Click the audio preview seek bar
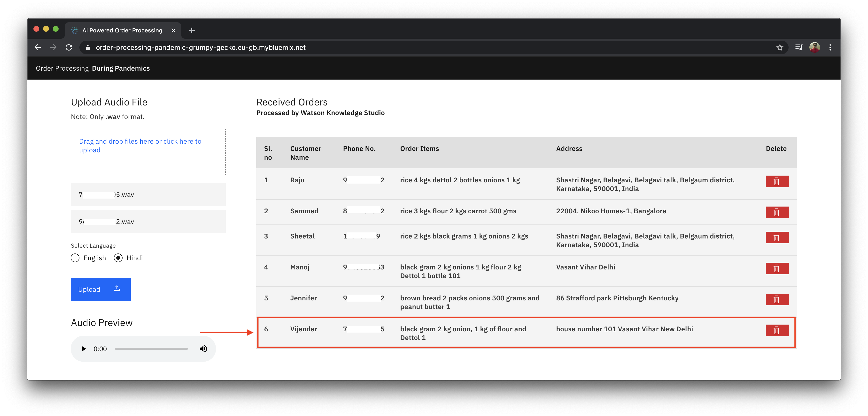The image size is (868, 416). pos(151,349)
